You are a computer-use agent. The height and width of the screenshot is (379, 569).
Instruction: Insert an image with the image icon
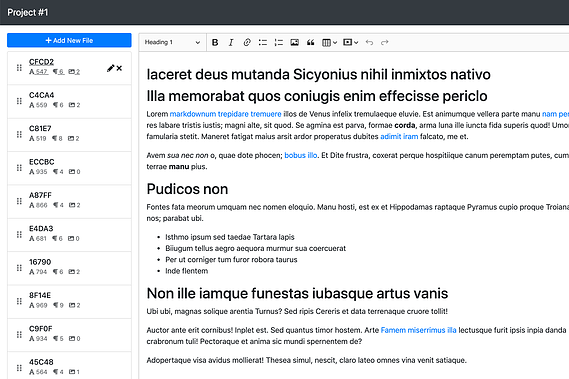(x=295, y=42)
